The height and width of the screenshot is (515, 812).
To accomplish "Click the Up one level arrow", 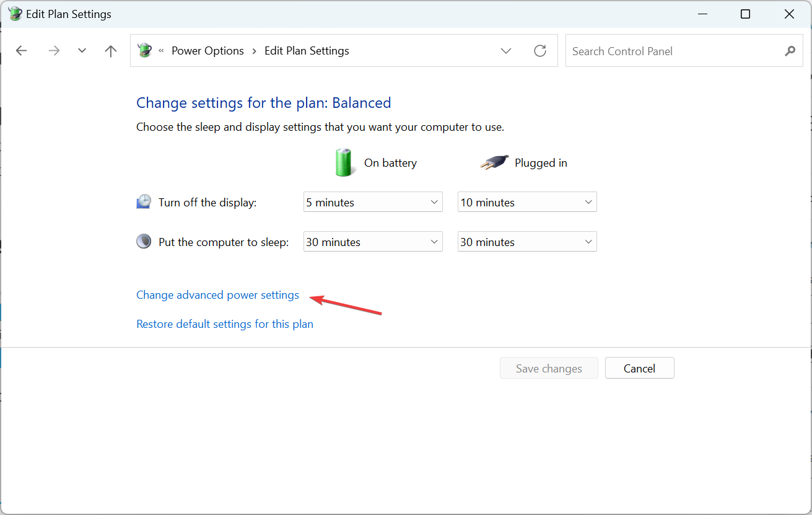I will tap(110, 50).
